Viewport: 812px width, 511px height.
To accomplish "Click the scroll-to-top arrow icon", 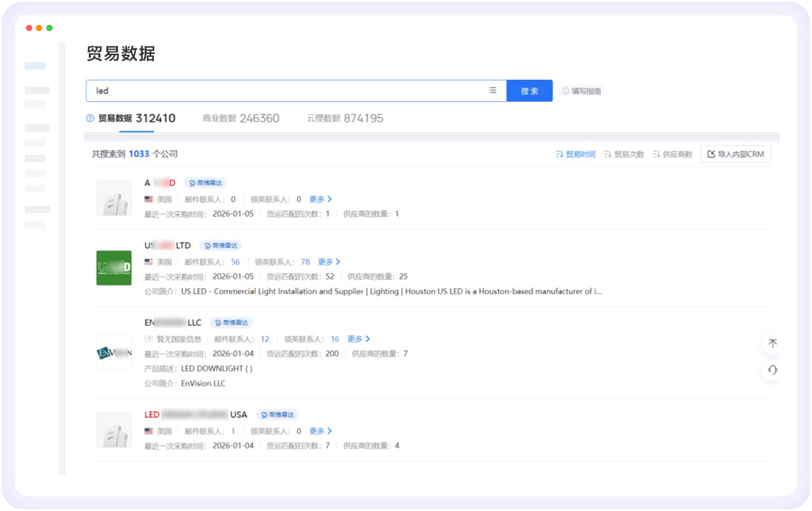I will coord(772,343).
